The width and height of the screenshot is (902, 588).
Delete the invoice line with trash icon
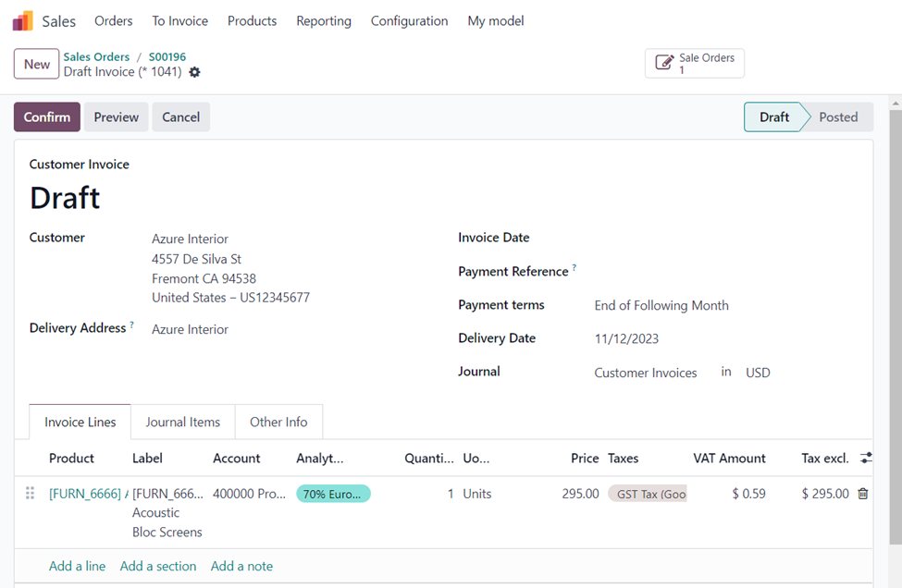[863, 494]
